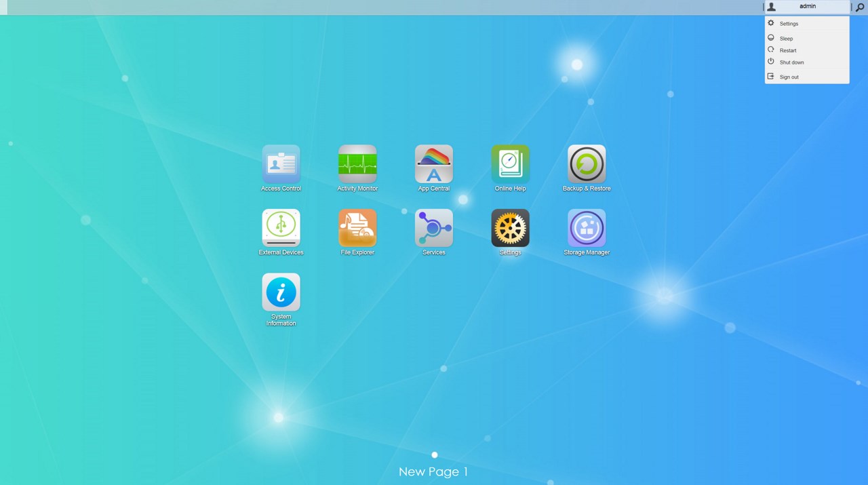Sign out via the admin menu
Screen dimensions: 868x485
(x=807, y=77)
